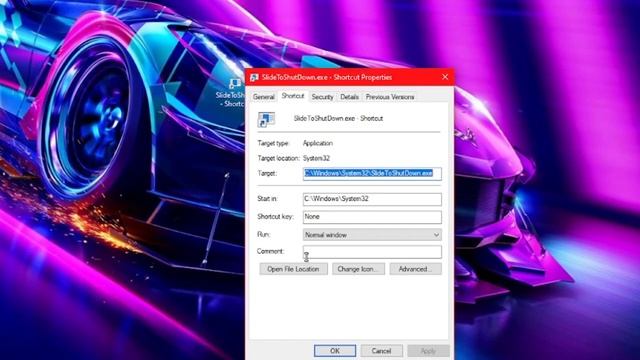This screenshot has height=360, width=640.
Task: Click the 'Shortcut key:' label
Action: (276, 217)
